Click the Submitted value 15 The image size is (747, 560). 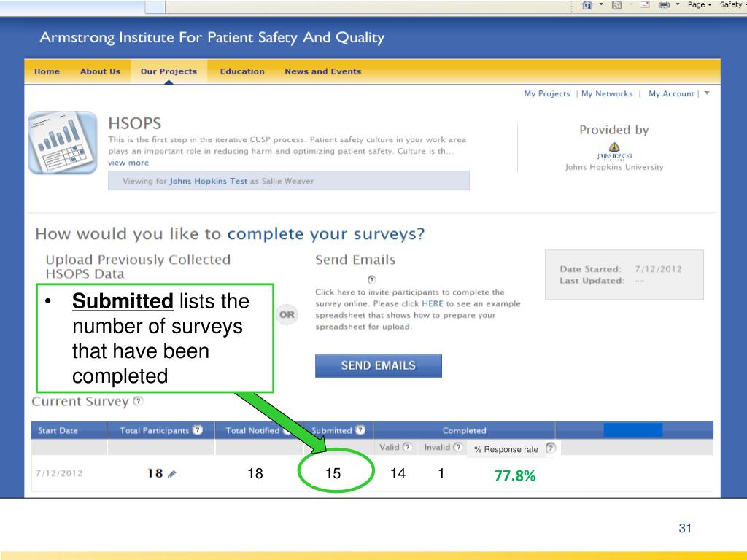[x=333, y=473]
